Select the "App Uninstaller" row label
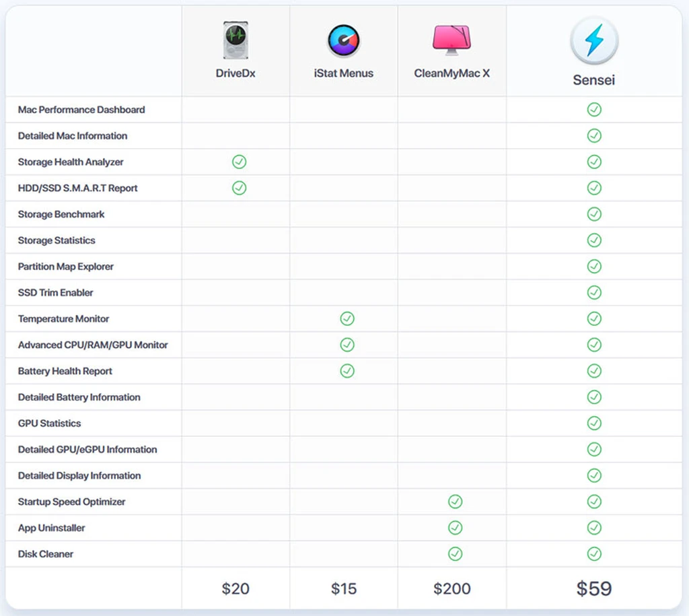This screenshot has height=616, width=689. pyautogui.click(x=51, y=528)
